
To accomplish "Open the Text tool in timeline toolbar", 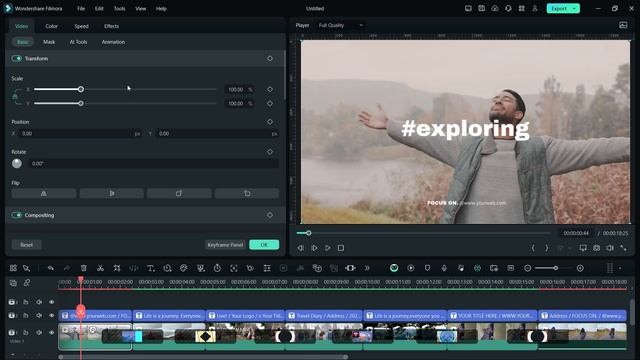I will 151,268.
